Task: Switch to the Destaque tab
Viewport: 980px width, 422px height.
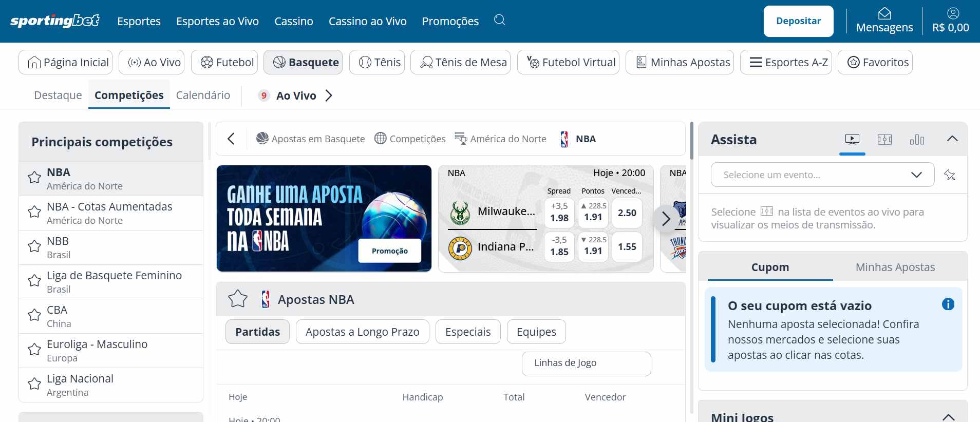Action: (x=58, y=95)
